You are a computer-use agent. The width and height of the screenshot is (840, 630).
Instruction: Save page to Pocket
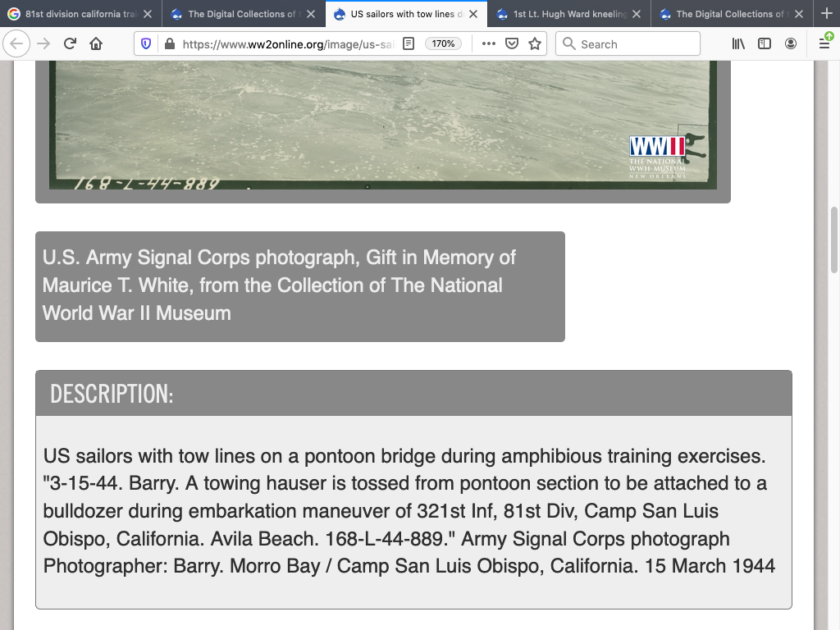pos(512,44)
